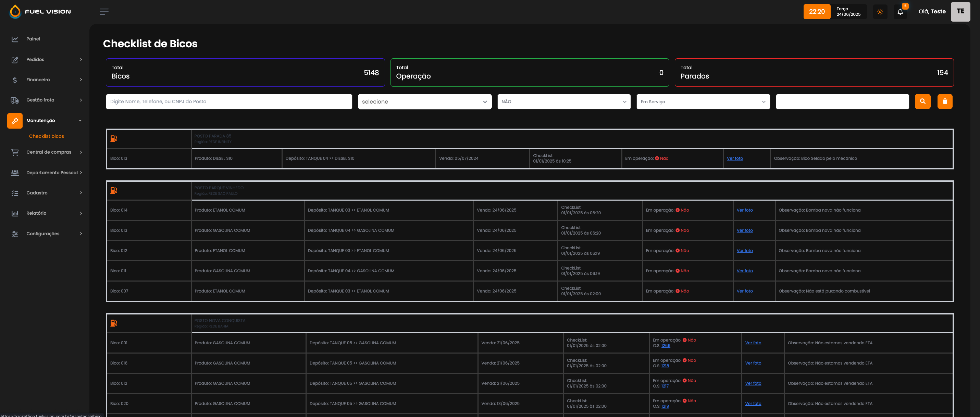
Task: Click the Fuel Vision logo
Action: click(40, 11)
